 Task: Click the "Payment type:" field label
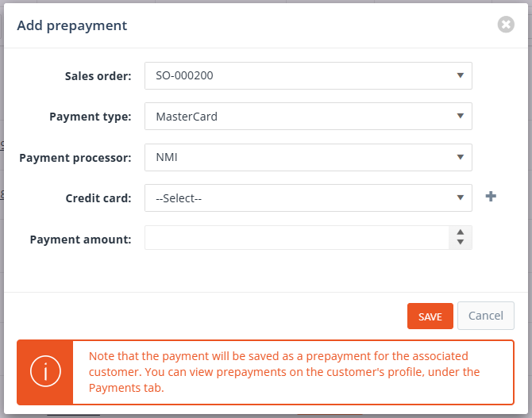coord(91,117)
